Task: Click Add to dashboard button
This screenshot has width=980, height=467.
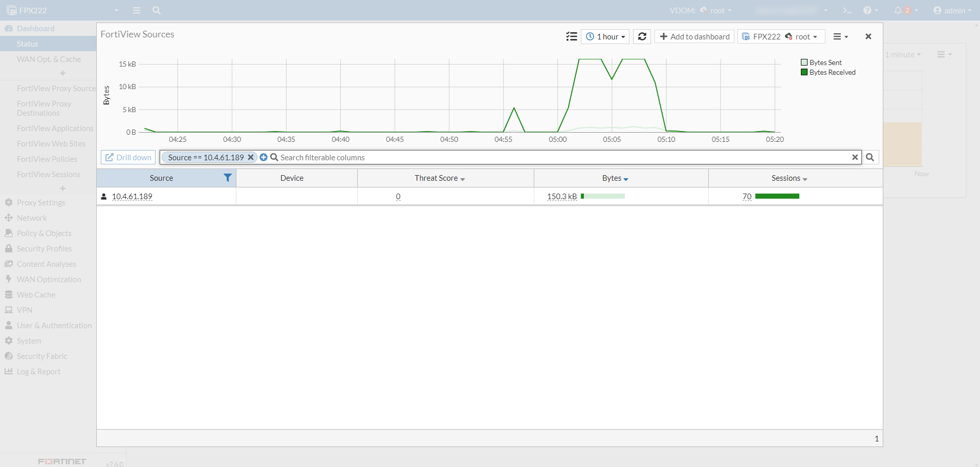Action: click(x=694, y=36)
